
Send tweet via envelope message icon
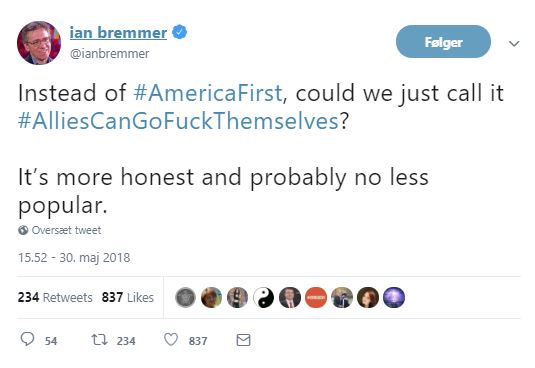(x=243, y=340)
